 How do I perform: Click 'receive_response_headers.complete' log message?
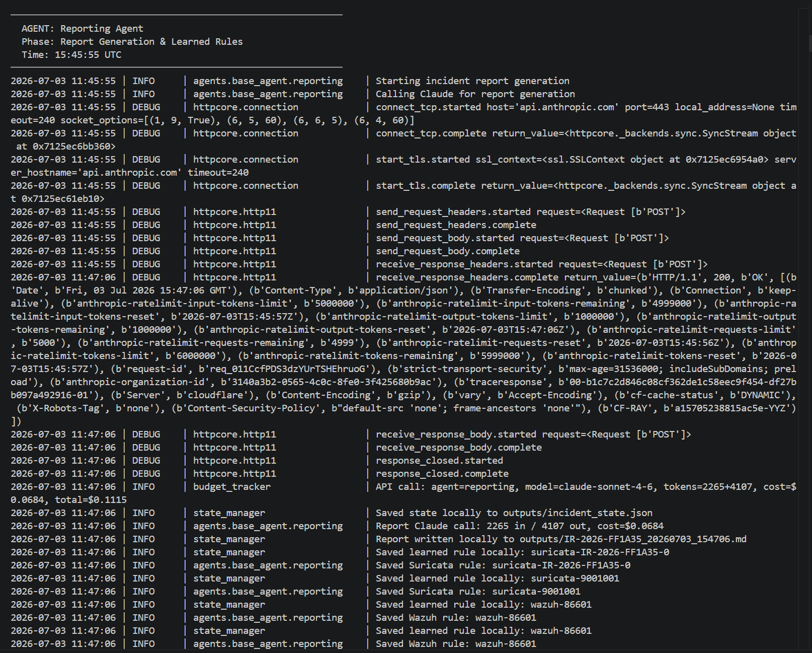(x=467, y=277)
